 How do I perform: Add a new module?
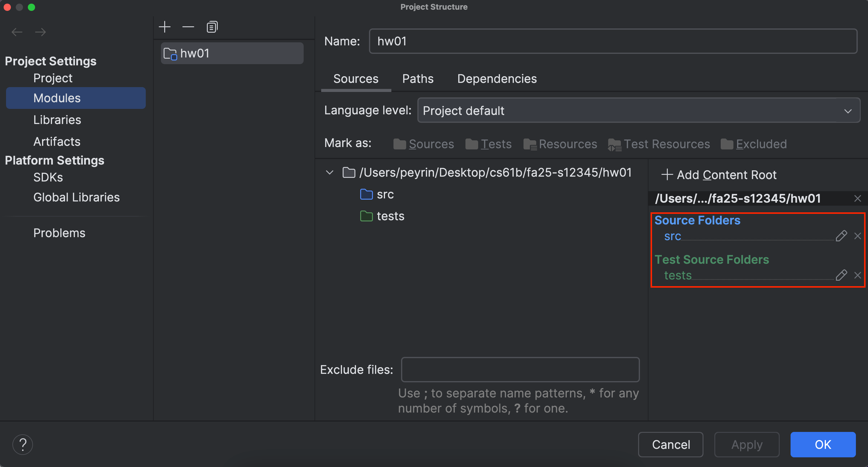(x=165, y=27)
